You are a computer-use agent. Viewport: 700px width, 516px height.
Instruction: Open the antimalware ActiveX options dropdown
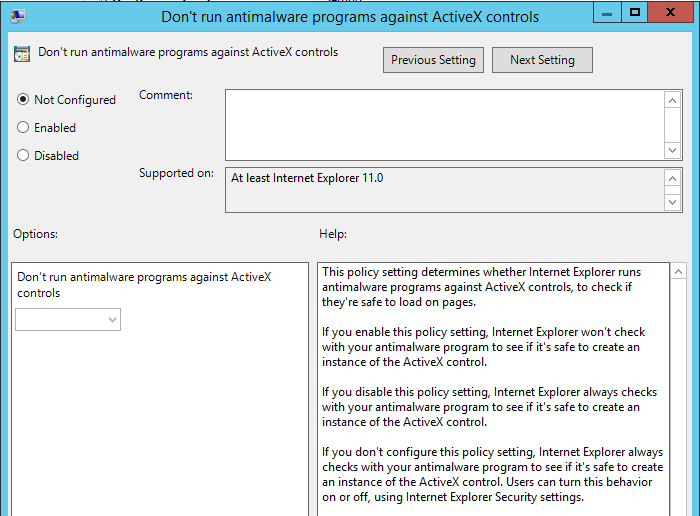point(68,320)
